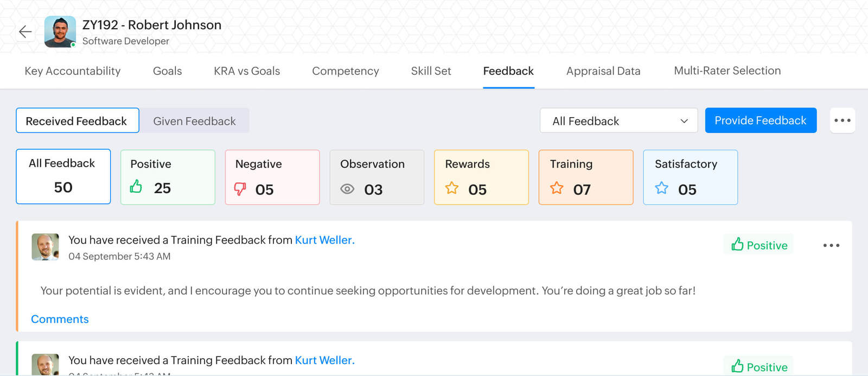Open Robert Johnson's profile photo
The image size is (868, 376).
pos(60,32)
